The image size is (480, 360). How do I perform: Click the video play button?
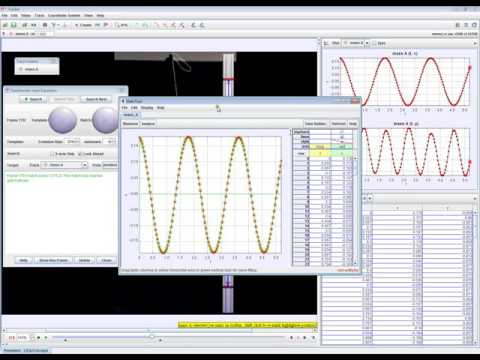(38, 338)
